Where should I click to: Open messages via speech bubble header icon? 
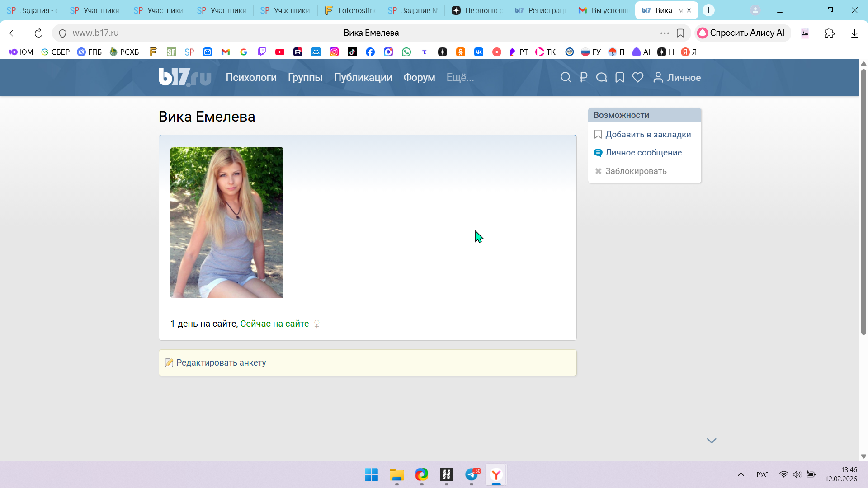[601, 77]
